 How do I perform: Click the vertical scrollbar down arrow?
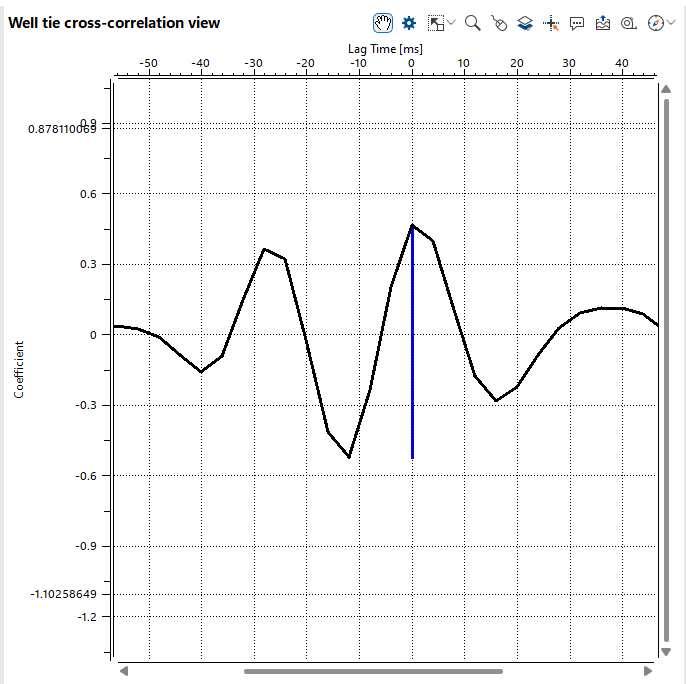click(666, 652)
